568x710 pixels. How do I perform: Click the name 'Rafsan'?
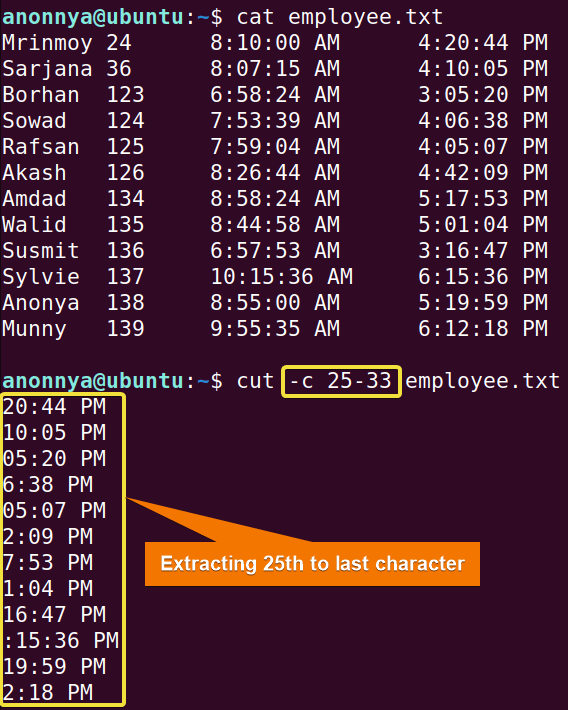(41, 147)
